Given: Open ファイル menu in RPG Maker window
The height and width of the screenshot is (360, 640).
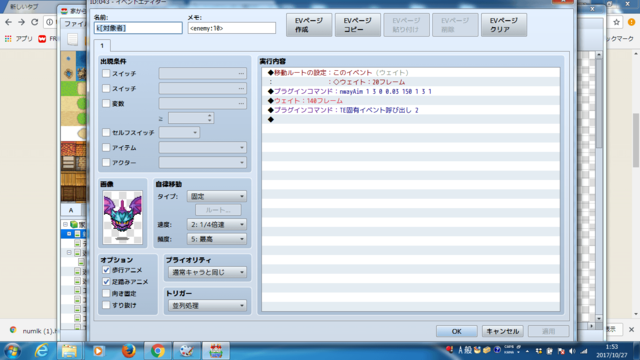Looking at the screenshot, I should point(75,24).
